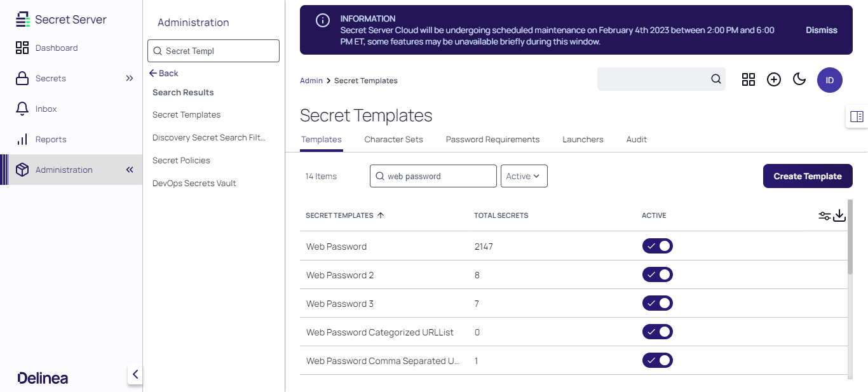
Task: Open the side panel layout icon
Action: tap(857, 116)
